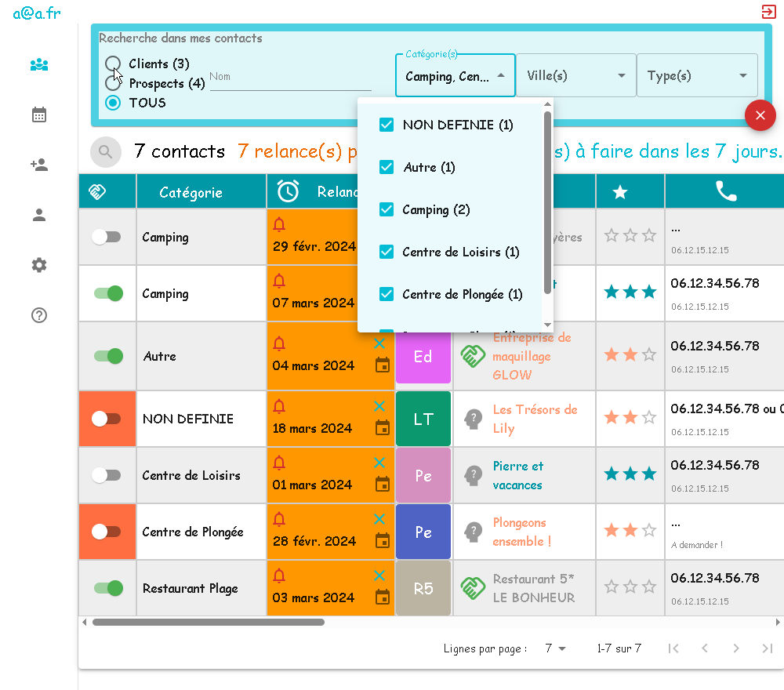Viewport: 784px width, 690px height.
Task: Click the logout icon at top right
Action: [x=768, y=12]
